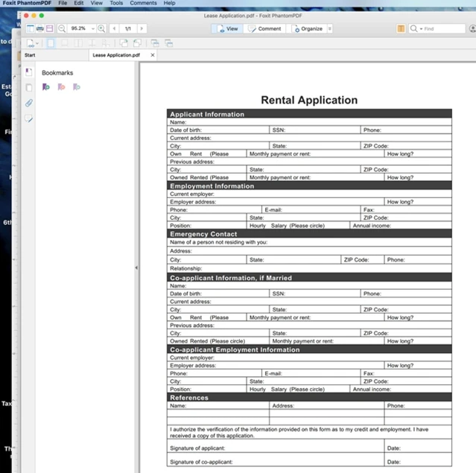The height and width of the screenshot is (473, 476).
Task: Click the 1/1 page number field
Action: (128, 28)
